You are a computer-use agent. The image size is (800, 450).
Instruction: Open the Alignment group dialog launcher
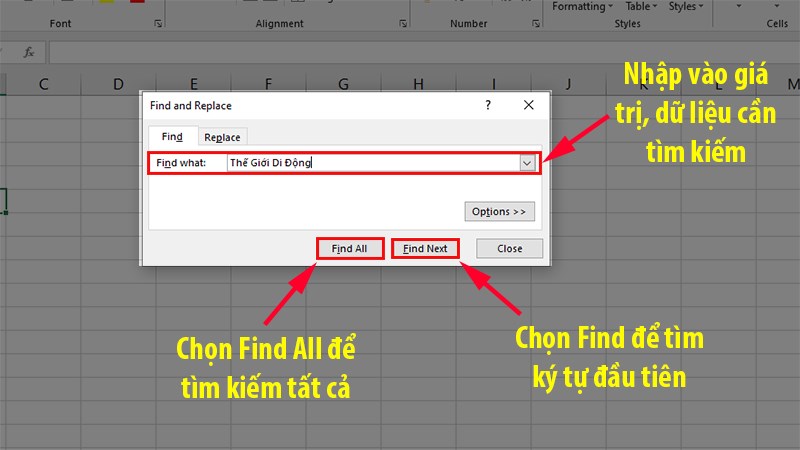402,23
